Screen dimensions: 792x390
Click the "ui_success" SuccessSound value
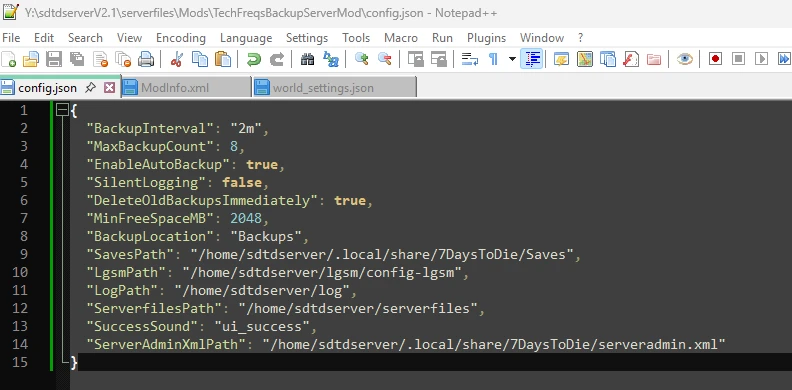click(x=262, y=326)
